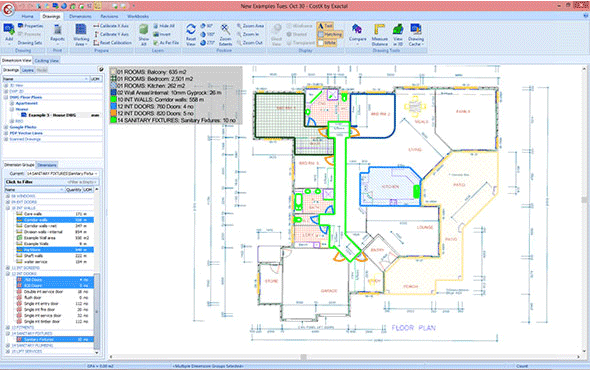Switch to Costing View tab
Viewport: 590px width, 370px height.
tap(47, 61)
